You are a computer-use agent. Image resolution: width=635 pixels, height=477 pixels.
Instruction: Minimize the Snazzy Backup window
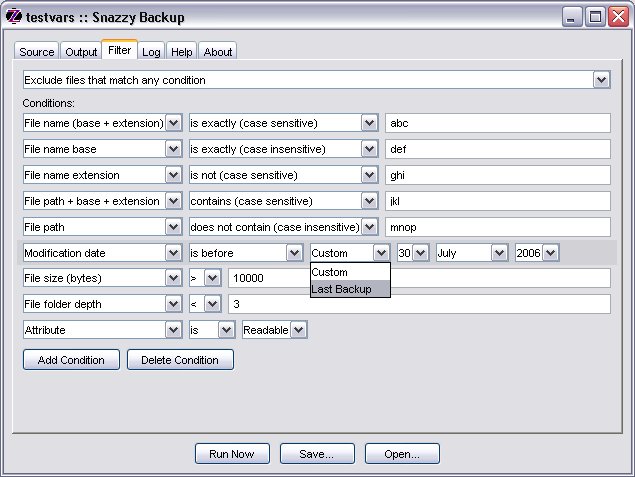pos(571,17)
